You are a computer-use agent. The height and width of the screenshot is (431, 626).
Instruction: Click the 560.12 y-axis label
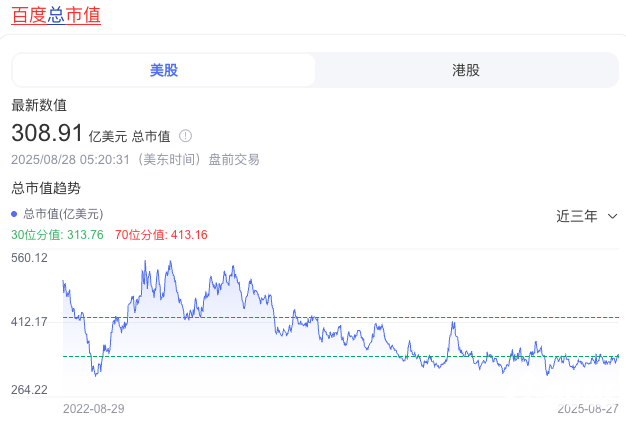(29, 258)
